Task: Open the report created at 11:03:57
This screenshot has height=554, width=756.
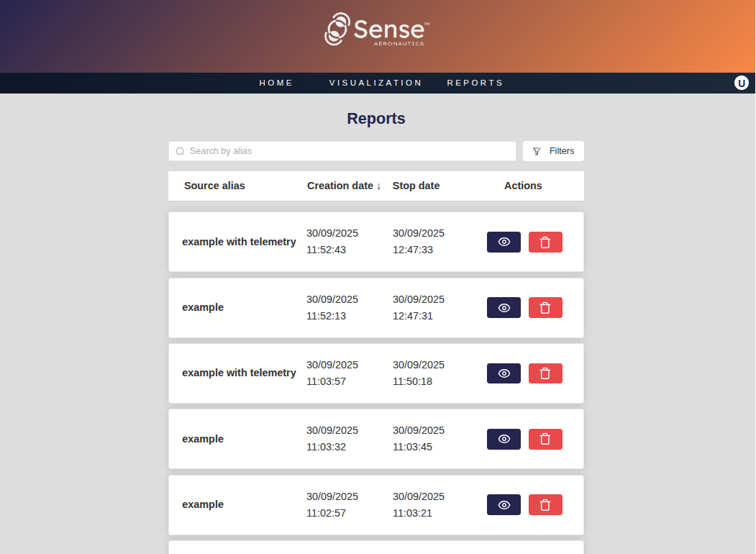Action: click(x=504, y=373)
